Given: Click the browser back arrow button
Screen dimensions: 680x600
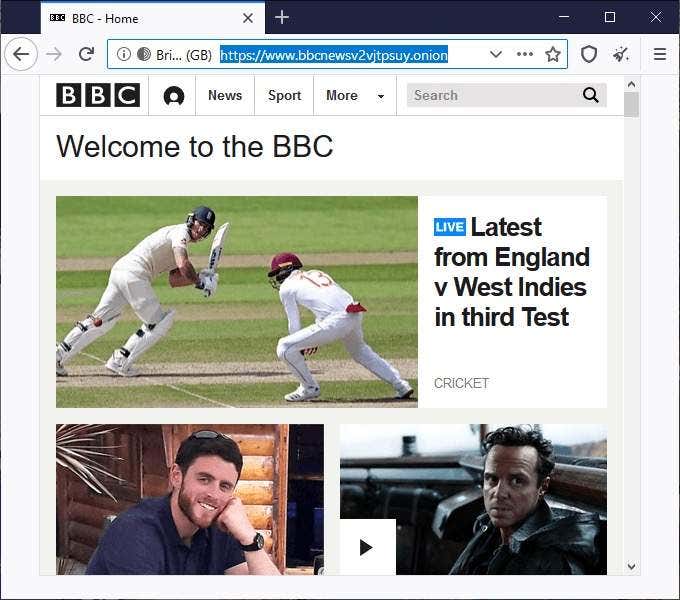Looking at the screenshot, I should point(21,54).
